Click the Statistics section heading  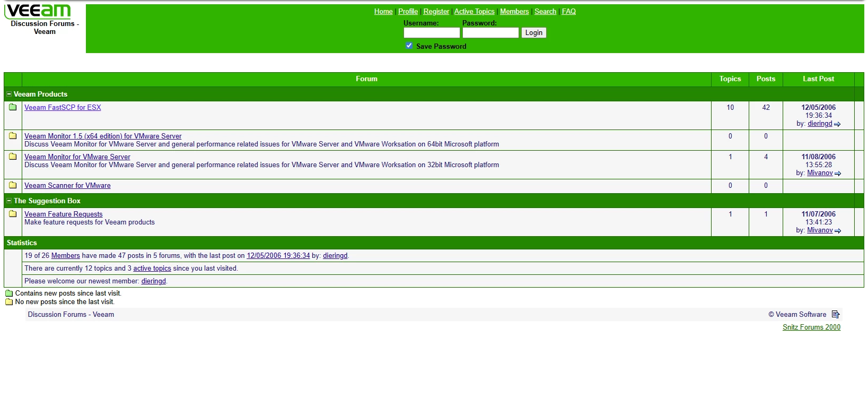22,243
